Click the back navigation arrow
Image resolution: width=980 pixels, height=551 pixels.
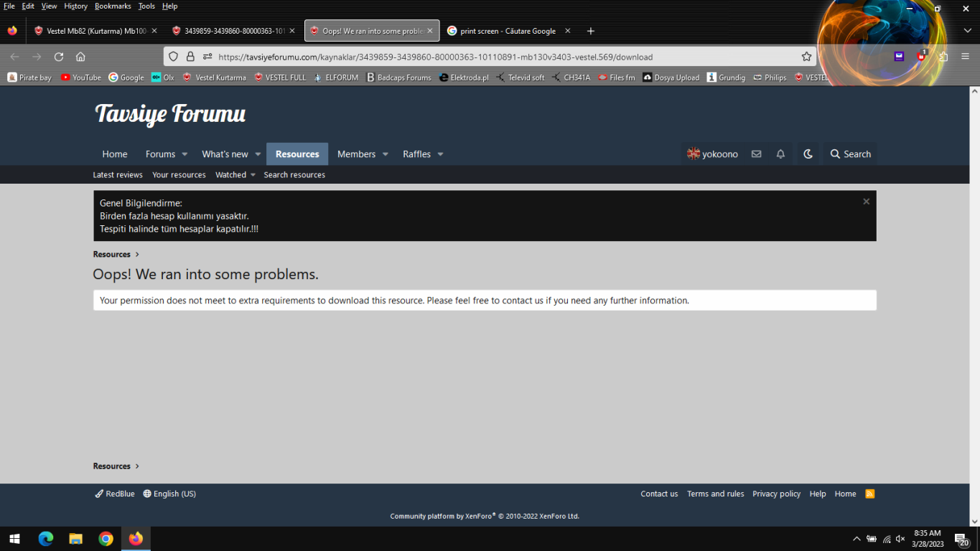tap(14, 57)
